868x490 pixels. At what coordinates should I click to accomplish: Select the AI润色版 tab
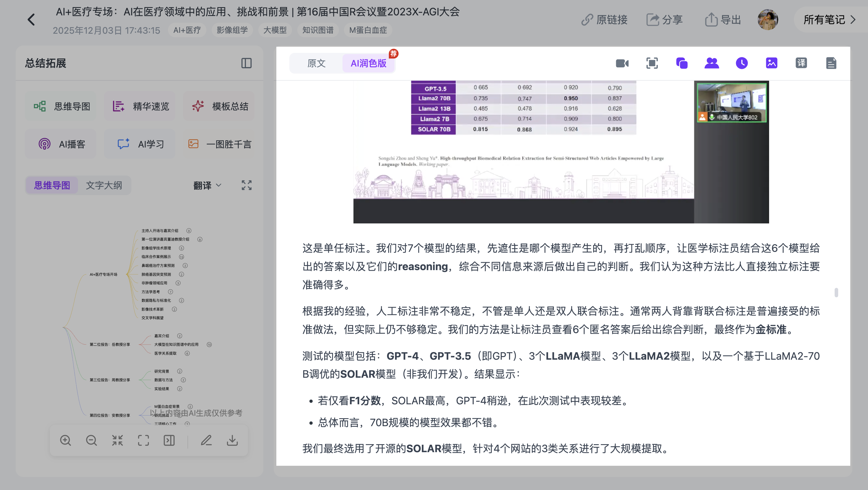tap(368, 63)
